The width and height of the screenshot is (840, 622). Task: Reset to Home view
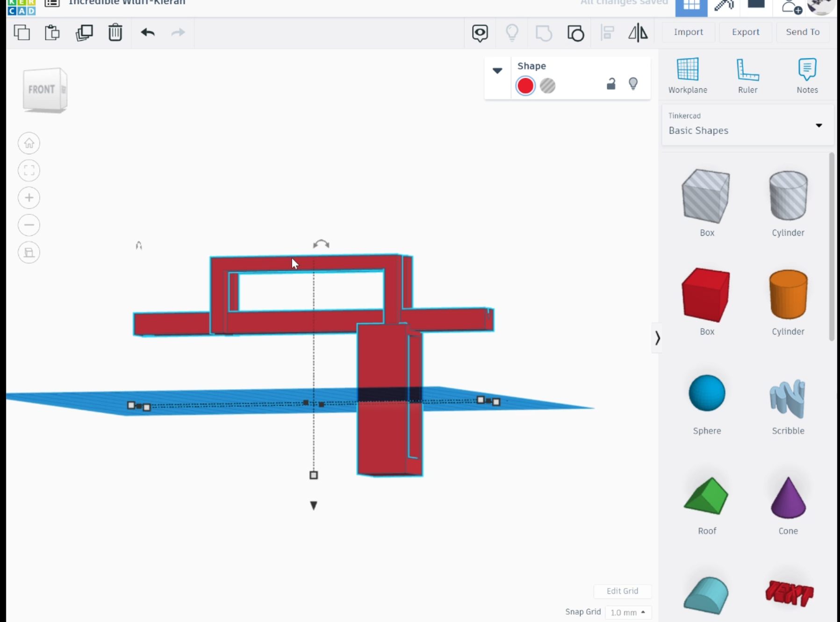point(29,143)
